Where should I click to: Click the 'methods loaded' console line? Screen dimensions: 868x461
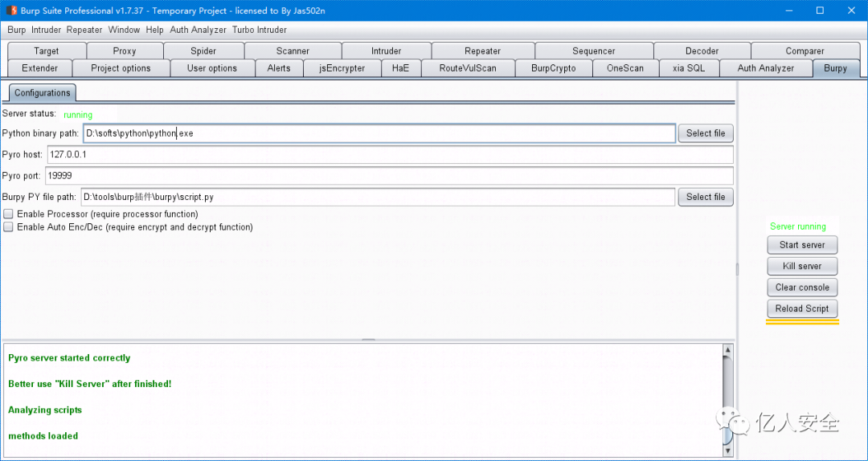tap(43, 435)
